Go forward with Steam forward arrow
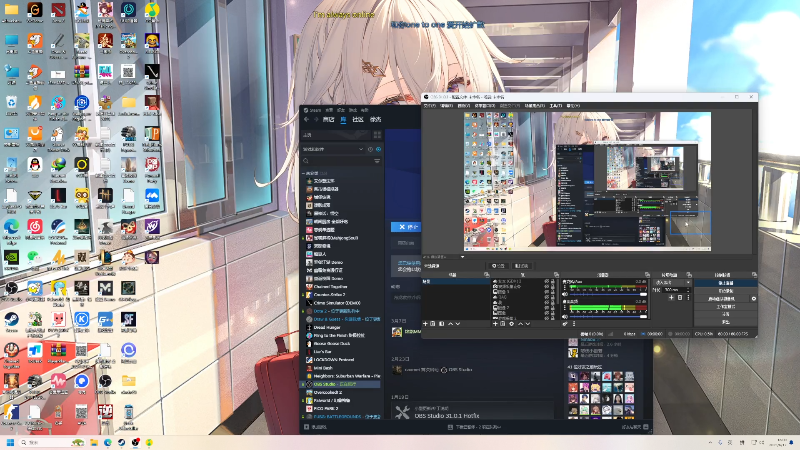 click(x=316, y=119)
